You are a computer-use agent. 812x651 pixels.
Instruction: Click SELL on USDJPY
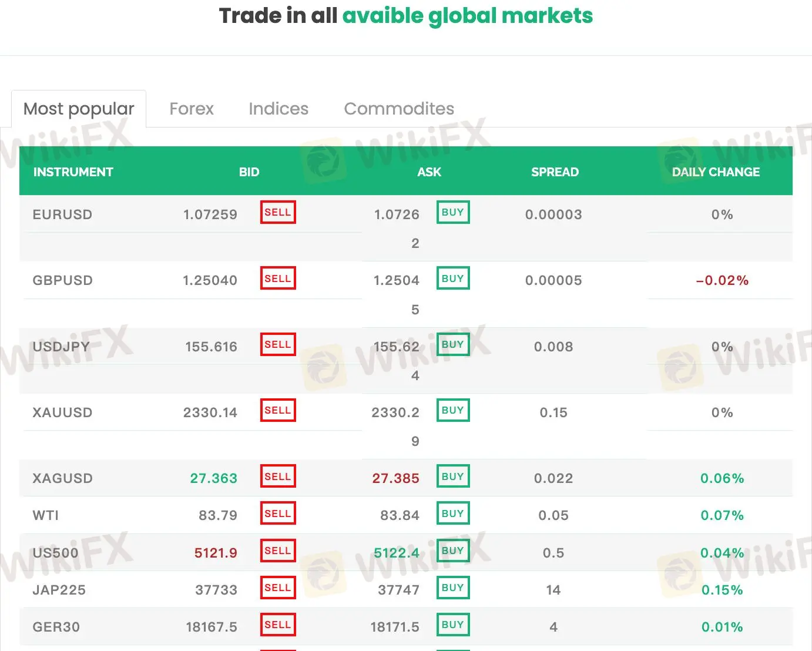pos(277,344)
